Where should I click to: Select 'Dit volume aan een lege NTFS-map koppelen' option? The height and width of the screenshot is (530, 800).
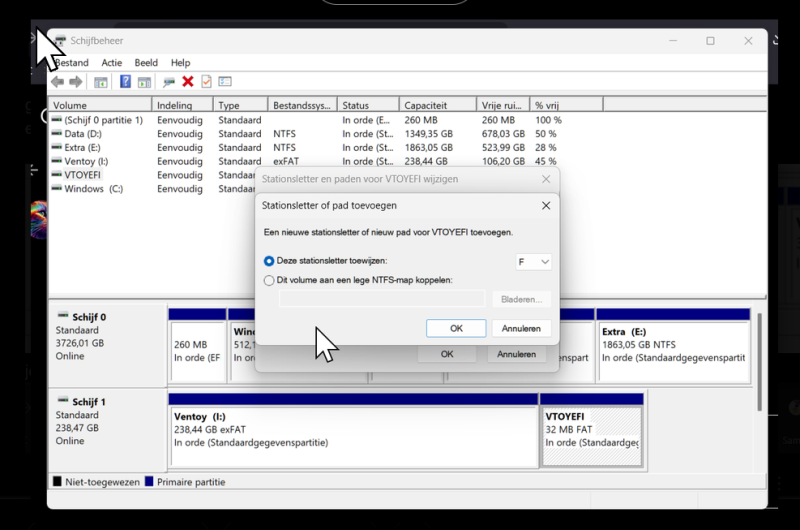pos(269,281)
